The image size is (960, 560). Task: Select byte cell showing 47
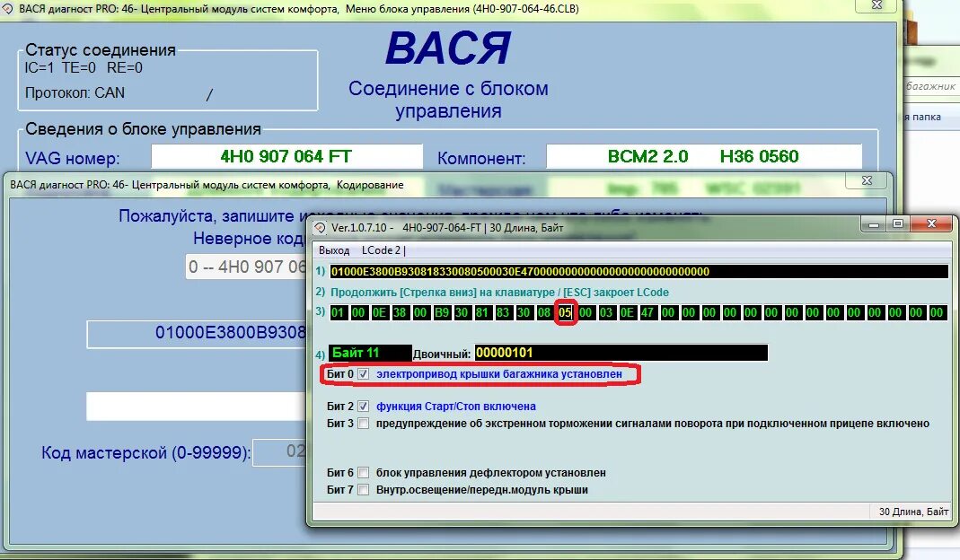point(647,312)
